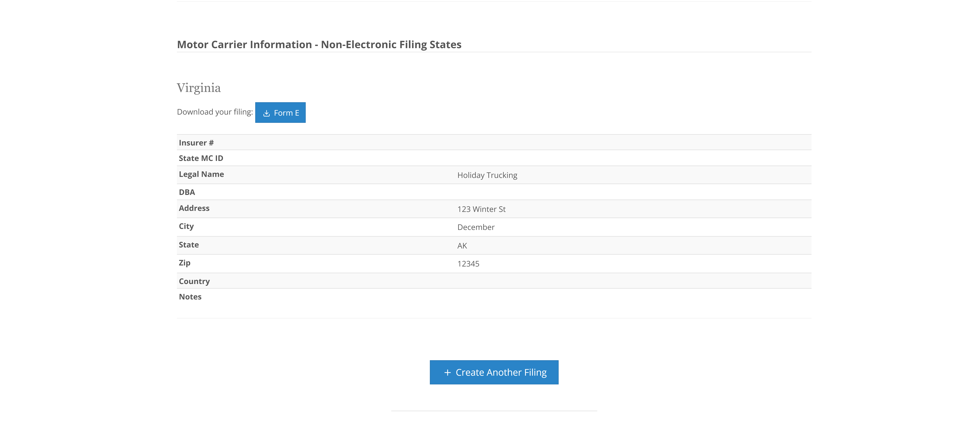Click the Holiday Trucking value
This screenshot has width=980, height=426.
(487, 175)
